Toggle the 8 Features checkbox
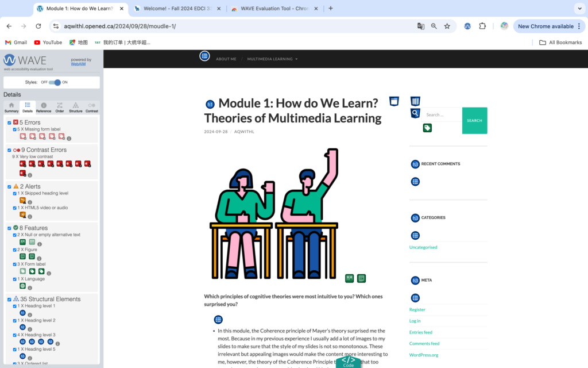588x368 pixels. (x=9, y=228)
